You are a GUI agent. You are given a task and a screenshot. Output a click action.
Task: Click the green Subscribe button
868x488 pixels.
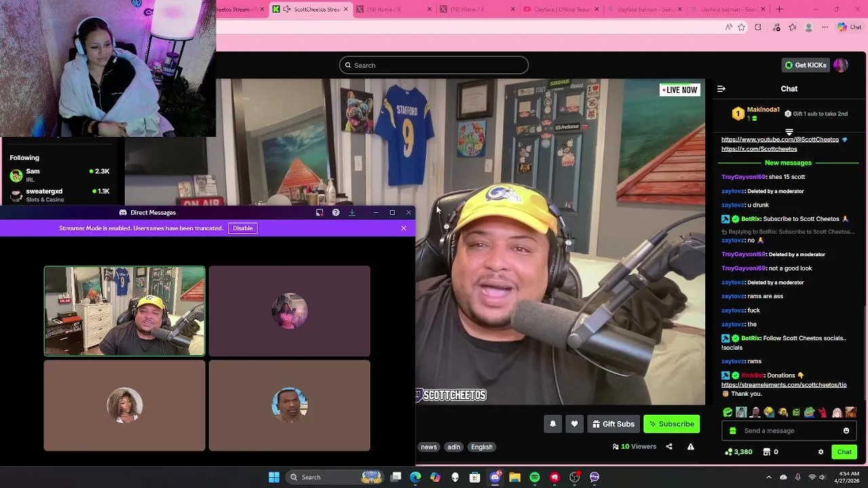[x=671, y=424]
